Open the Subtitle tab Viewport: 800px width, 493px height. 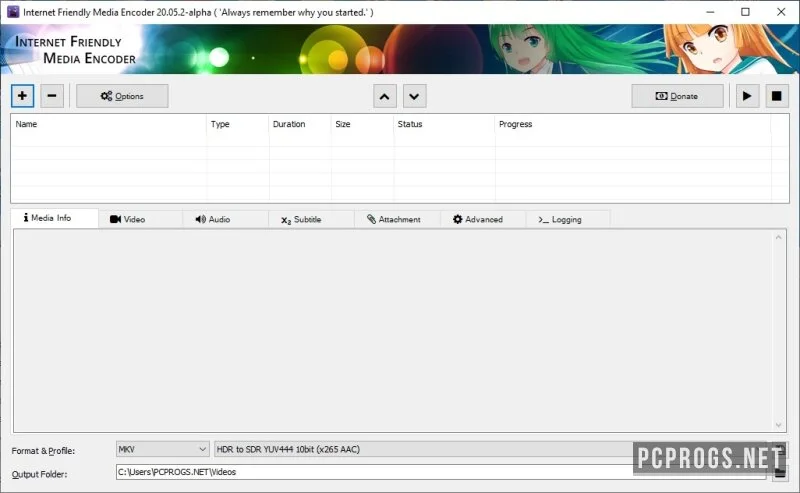coord(311,219)
